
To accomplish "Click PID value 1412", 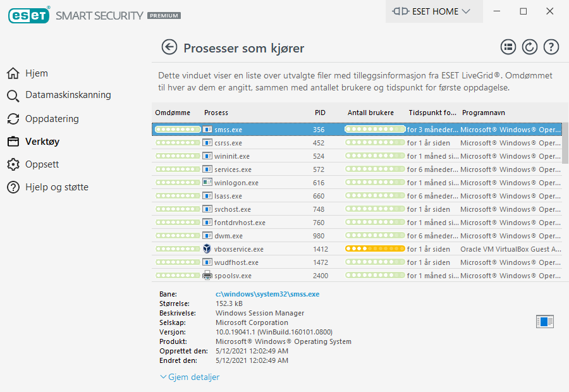I will [x=321, y=249].
